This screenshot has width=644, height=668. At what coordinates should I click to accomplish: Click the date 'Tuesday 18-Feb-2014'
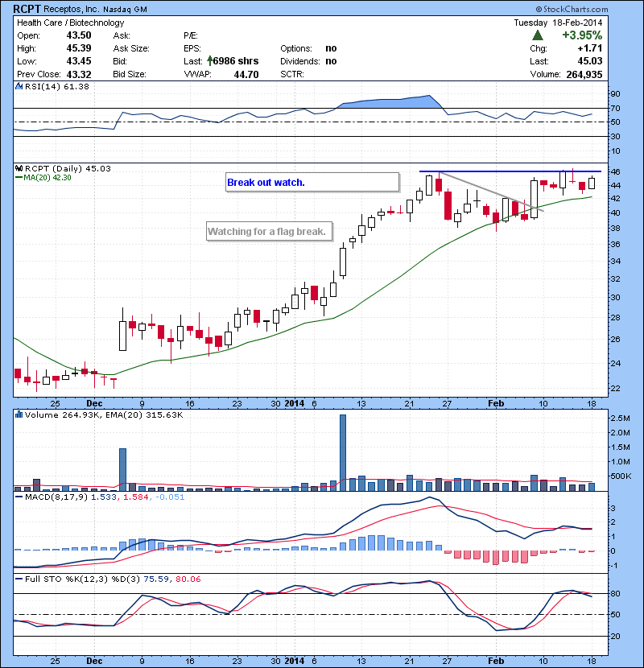[558, 23]
